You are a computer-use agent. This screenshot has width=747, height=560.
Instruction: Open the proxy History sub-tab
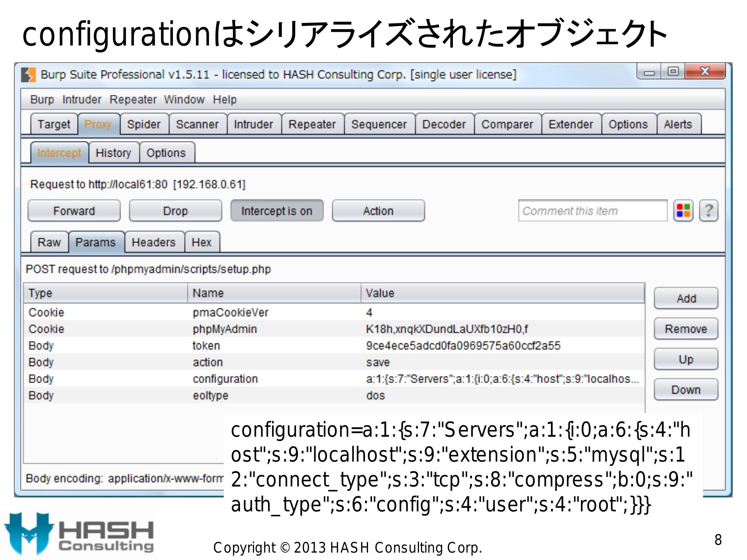pos(113,153)
